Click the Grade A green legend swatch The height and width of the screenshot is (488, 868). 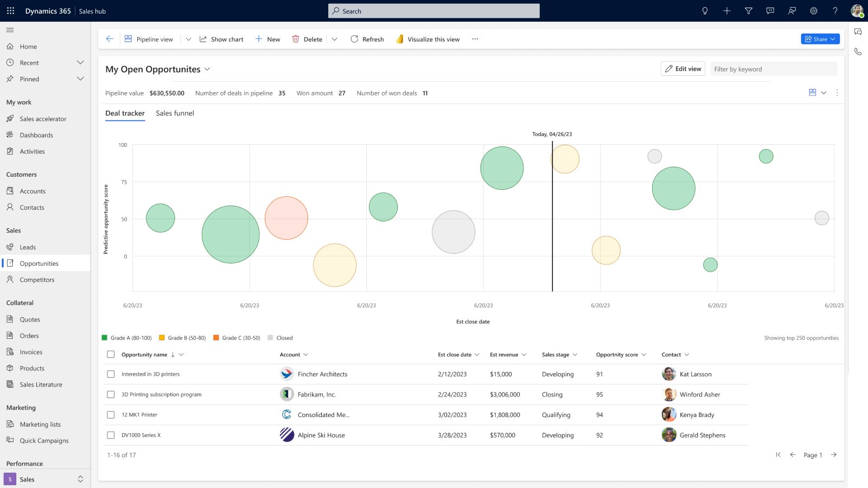[x=105, y=338]
